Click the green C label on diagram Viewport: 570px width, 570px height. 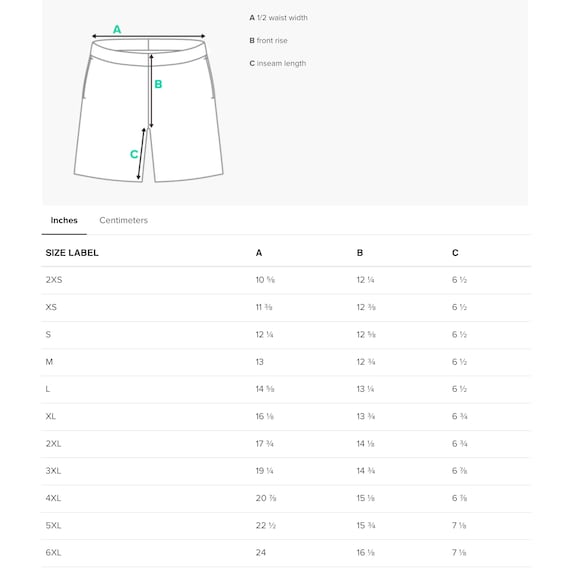click(134, 154)
